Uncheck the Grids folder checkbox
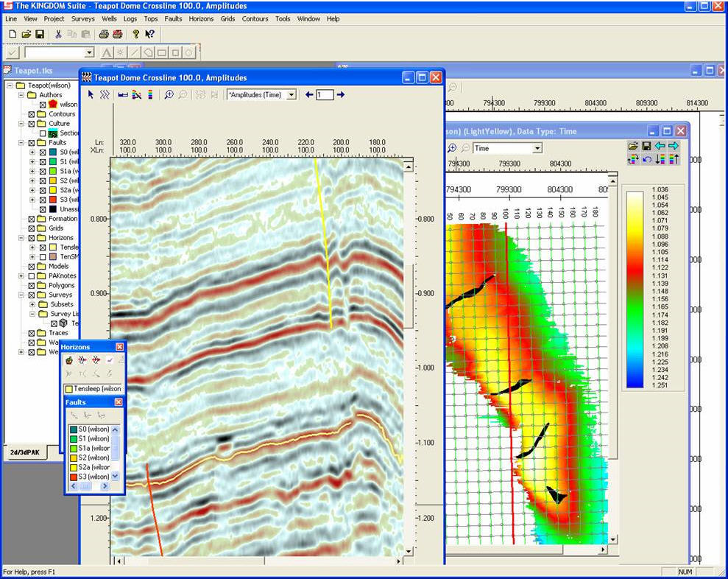 pyautogui.click(x=31, y=228)
